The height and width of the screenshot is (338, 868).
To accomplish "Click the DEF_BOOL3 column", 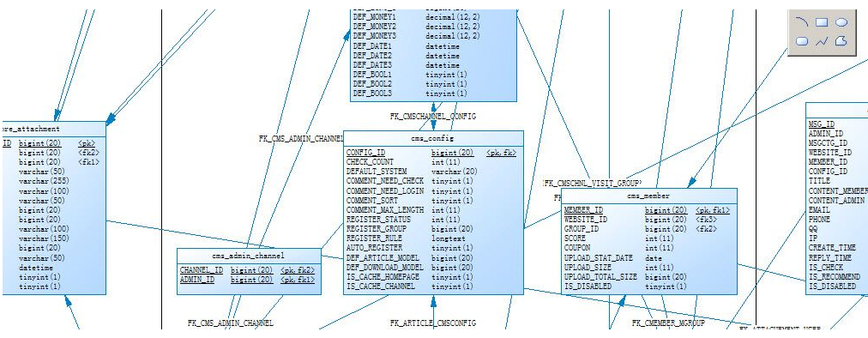I will 372,94.
